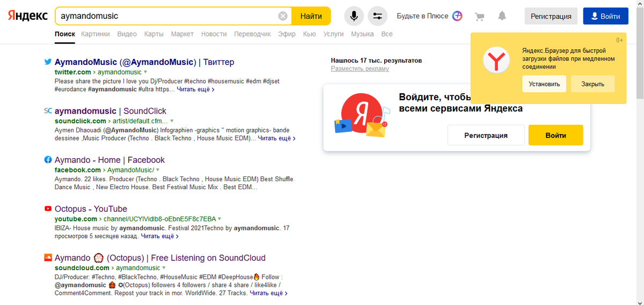The width and height of the screenshot is (644, 305).
Task: Expand soundclick.com result options arrow
Action: (x=172, y=121)
